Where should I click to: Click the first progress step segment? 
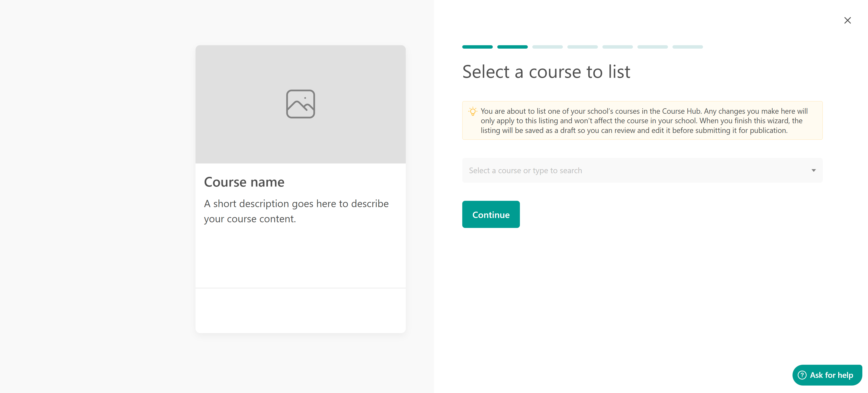(477, 47)
